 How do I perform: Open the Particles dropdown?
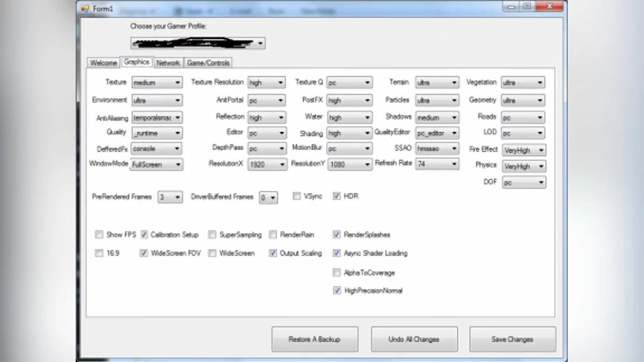point(437,100)
